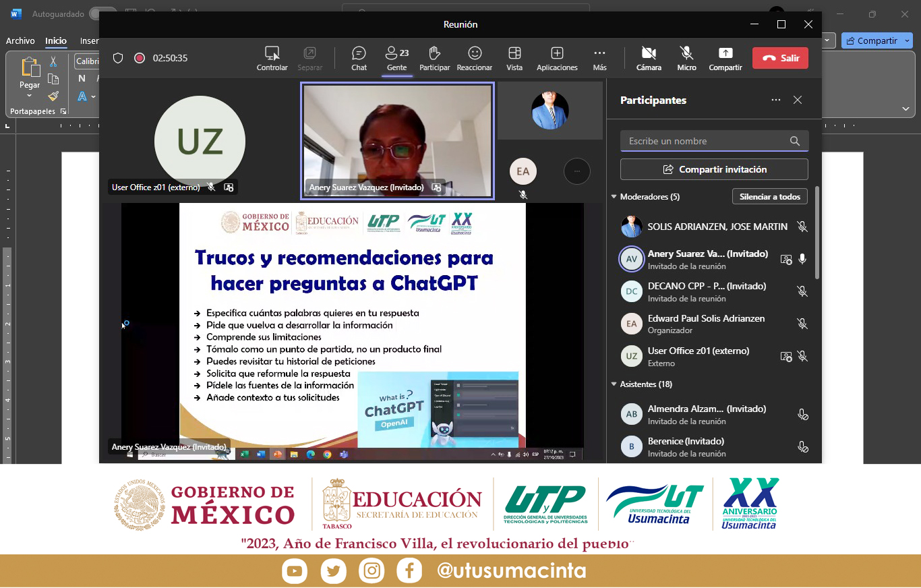Close the Participantes panel
The height and width of the screenshot is (588, 921).
pos(798,100)
